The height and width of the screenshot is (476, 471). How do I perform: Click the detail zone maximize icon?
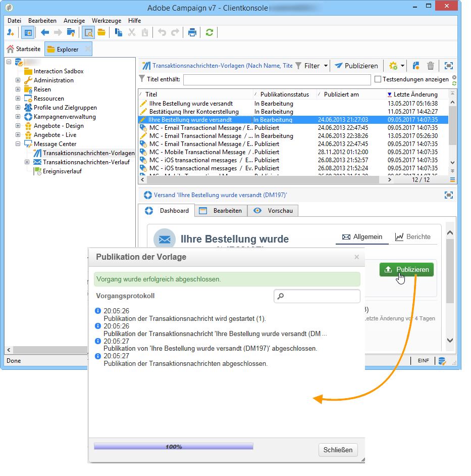point(449,195)
